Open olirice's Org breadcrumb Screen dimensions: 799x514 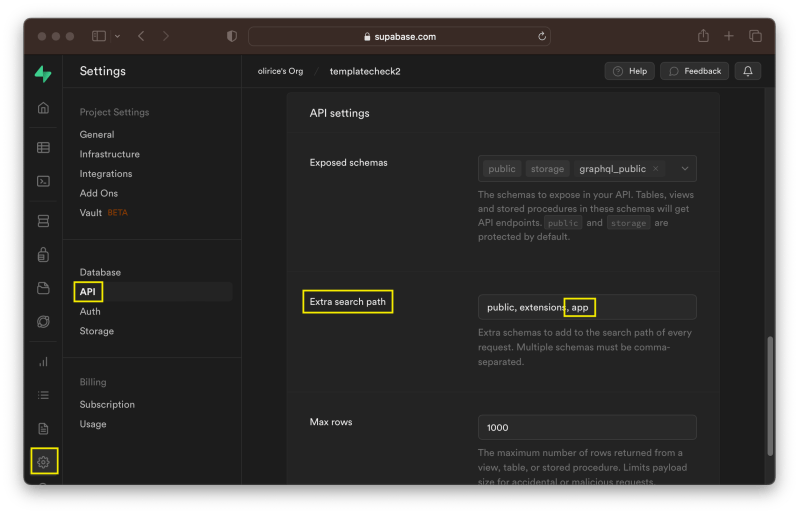point(280,71)
